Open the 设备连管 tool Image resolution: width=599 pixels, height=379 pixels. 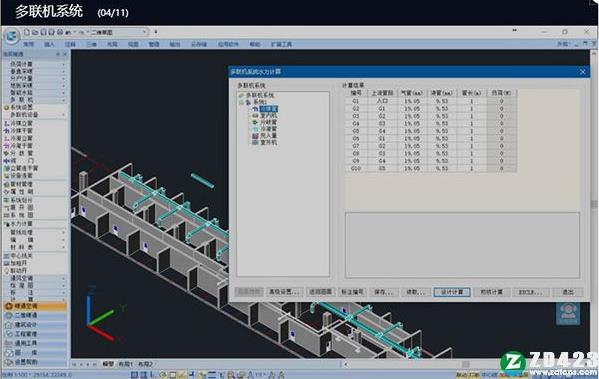(18, 176)
